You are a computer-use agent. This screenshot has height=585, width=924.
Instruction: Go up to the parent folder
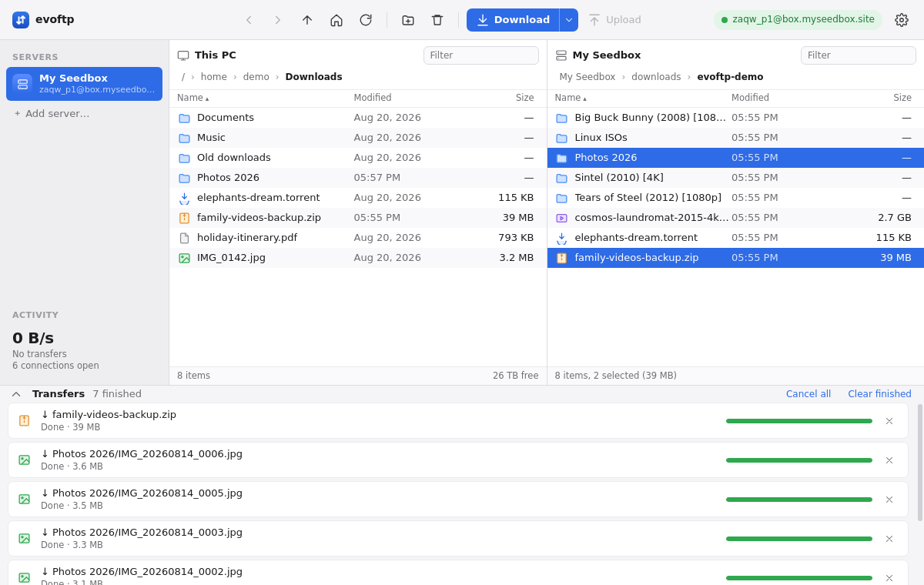[x=307, y=20]
